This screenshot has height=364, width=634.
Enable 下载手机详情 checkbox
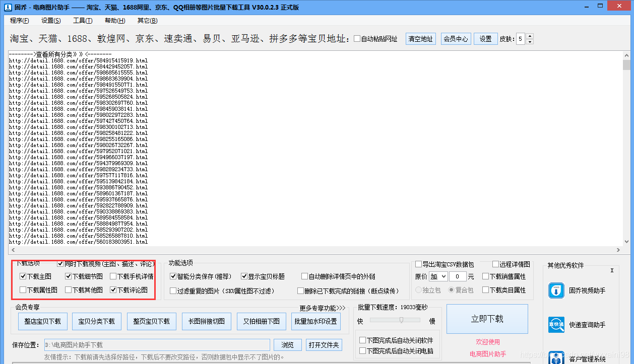tap(113, 276)
